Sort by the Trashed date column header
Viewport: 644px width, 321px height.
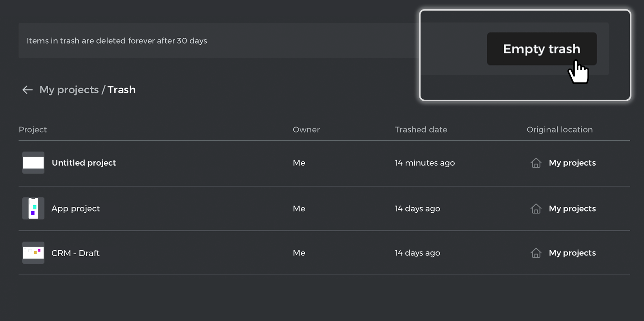(421, 129)
